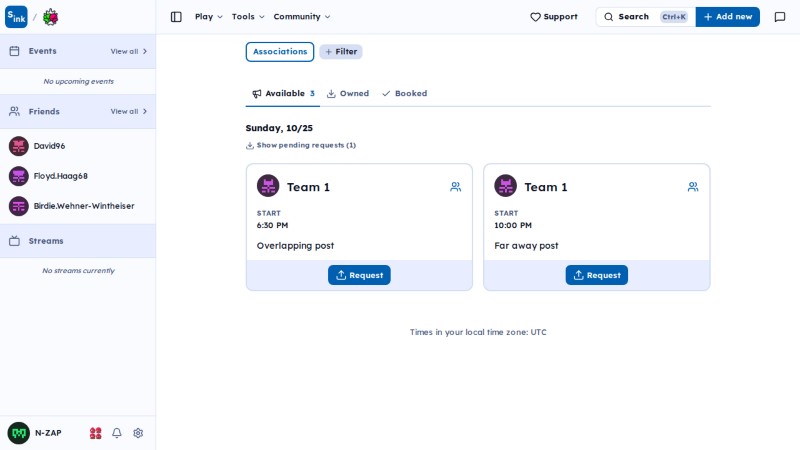Open N-ZAP user avatar
Screen dimensions: 800x450
(18, 433)
